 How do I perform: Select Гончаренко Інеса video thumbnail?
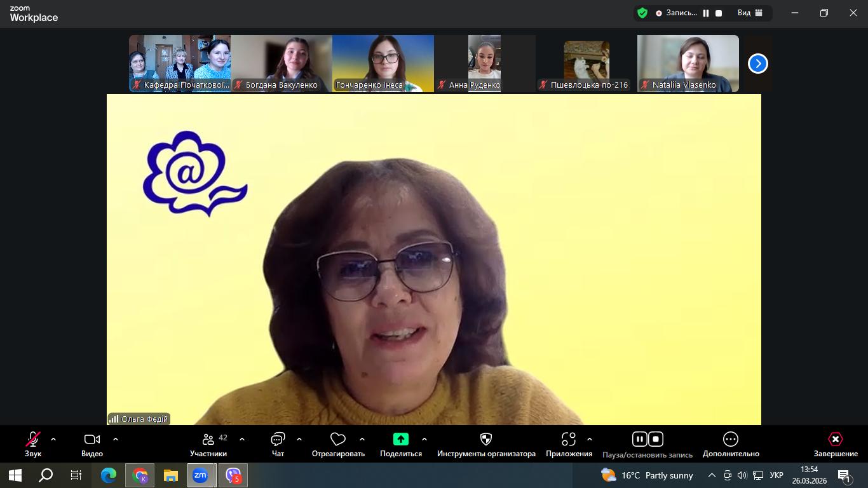[x=383, y=64]
